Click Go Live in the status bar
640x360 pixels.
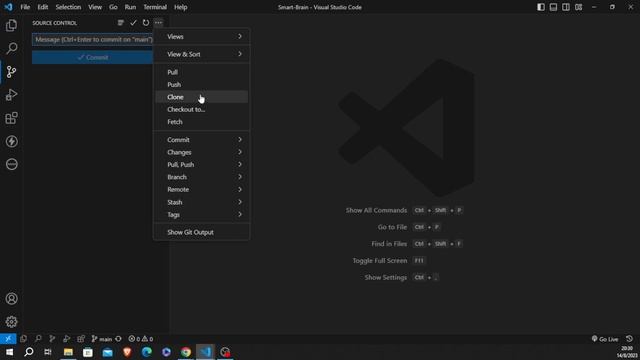tap(605, 339)
